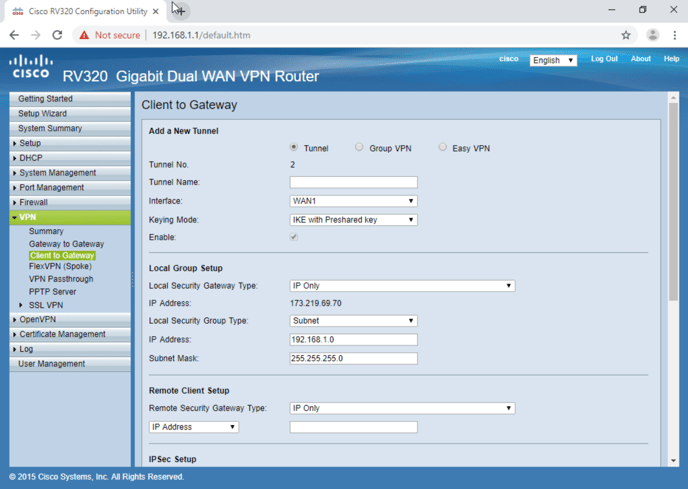
Task: Open Gateway to Gateway page
Action: tap(66, 244)
